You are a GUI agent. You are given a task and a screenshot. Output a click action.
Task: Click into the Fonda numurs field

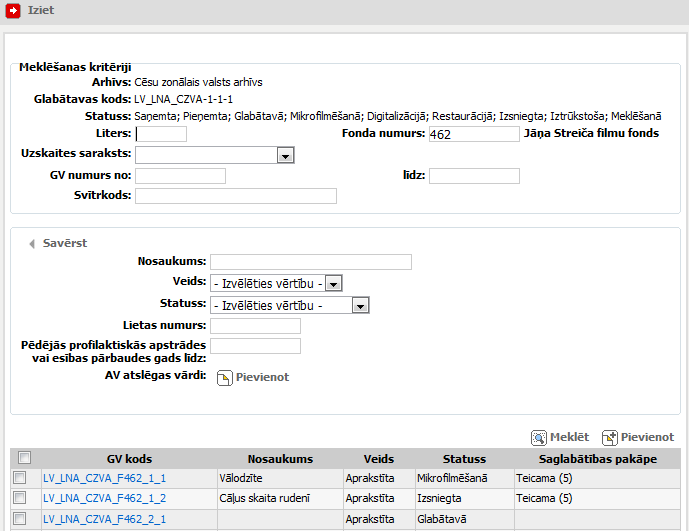tap(474, 134)
